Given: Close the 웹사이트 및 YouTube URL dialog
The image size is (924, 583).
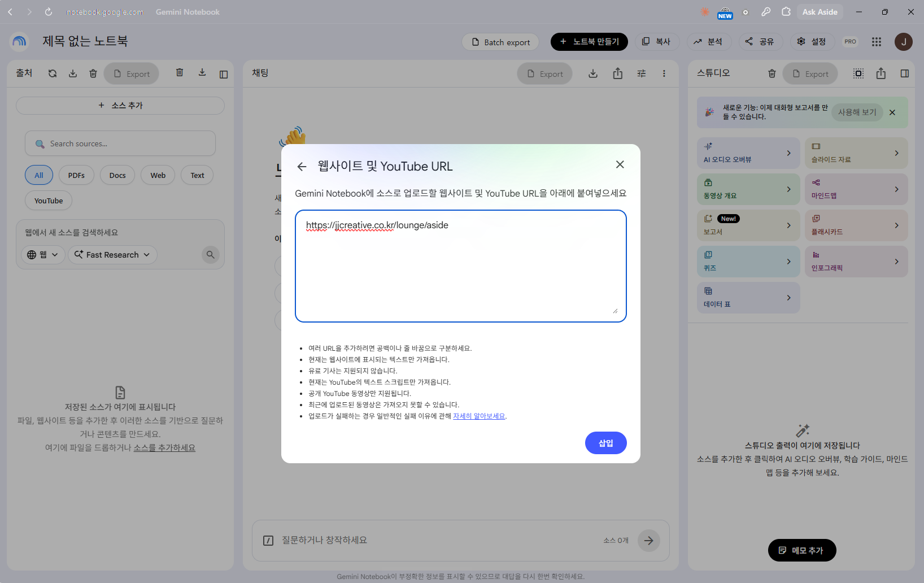Looking at the screenshot, I should click(620, 164).
